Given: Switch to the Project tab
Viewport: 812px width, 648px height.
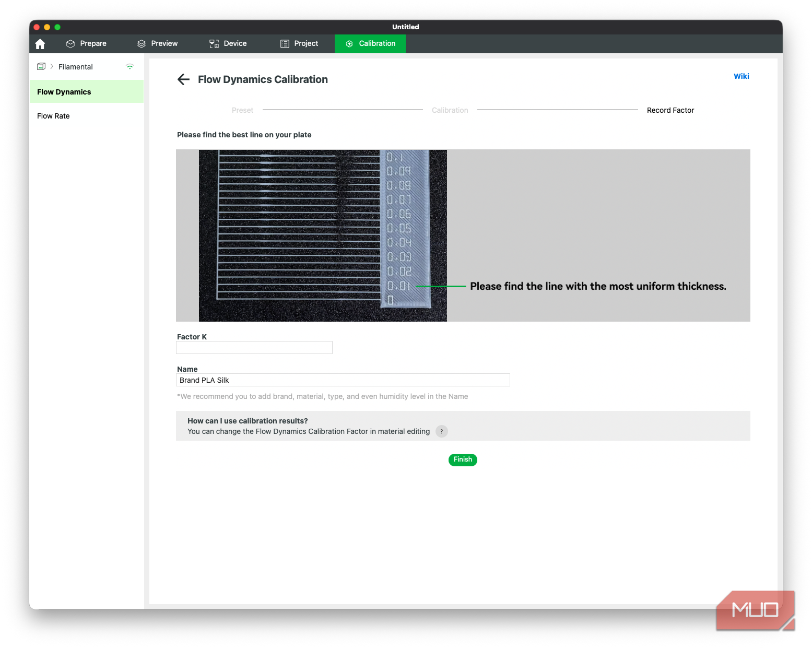Looking at the screenshot, I should pos(299,44).
